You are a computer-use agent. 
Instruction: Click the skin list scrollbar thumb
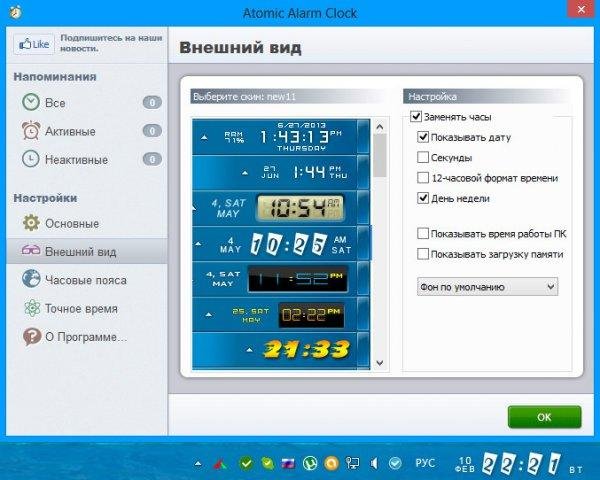380,155
